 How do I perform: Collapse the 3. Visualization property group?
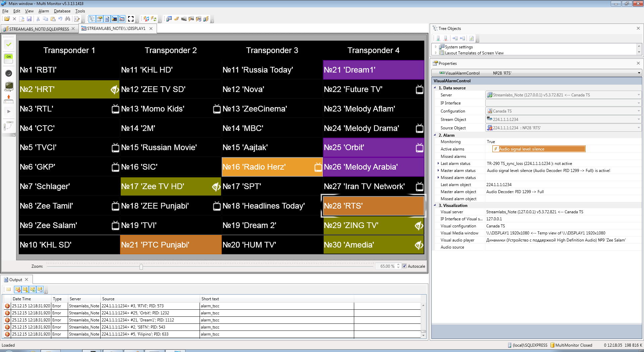point(435,205)
